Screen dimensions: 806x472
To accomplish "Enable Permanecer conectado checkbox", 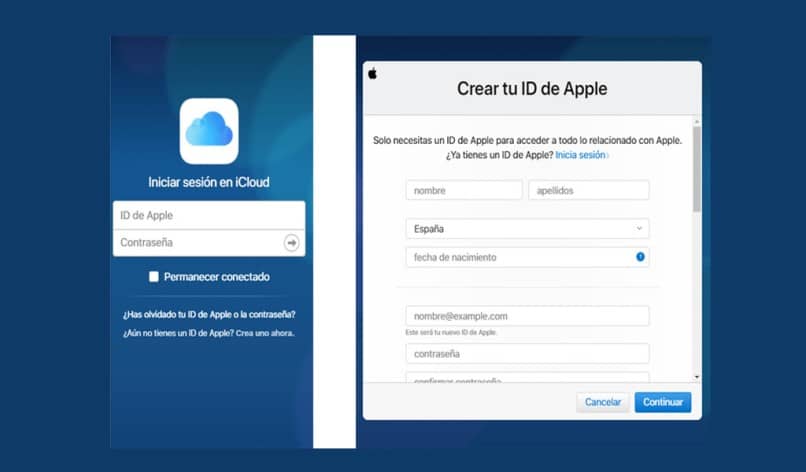I will click(x=154, y=277).
